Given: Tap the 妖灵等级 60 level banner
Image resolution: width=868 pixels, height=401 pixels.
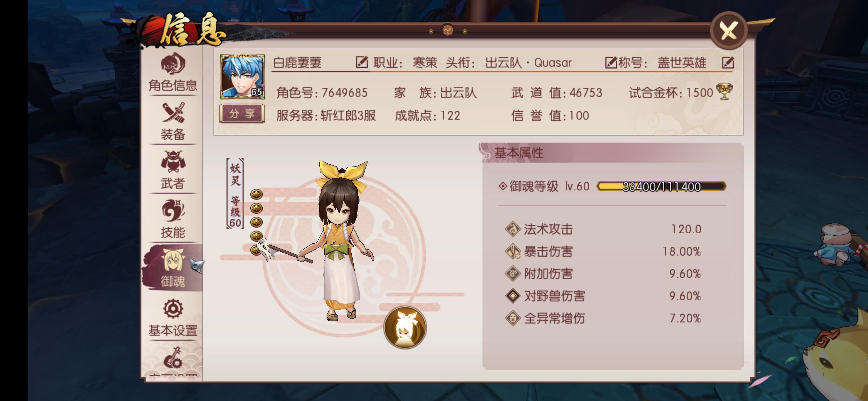Looking at the screenshot, I should pyautogui.click(x=235, y=194).
